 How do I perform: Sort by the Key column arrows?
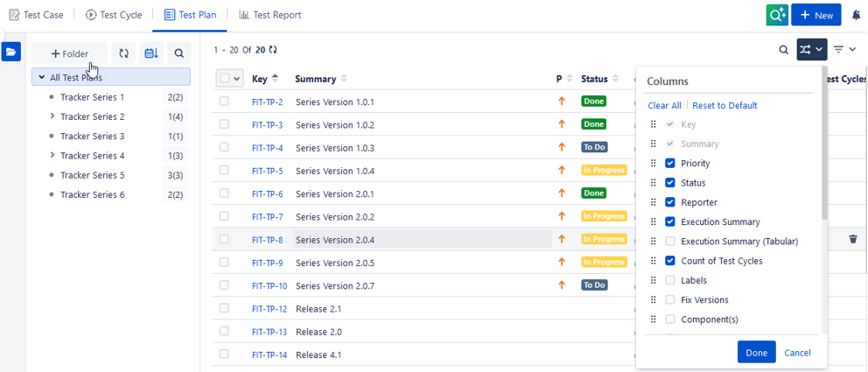275,79
